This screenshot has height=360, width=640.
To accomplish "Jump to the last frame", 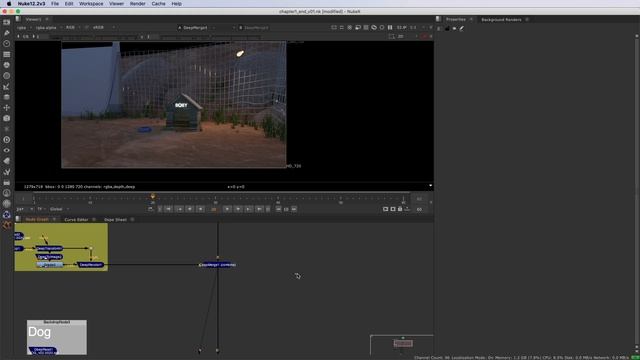I will (x=259, y=209).
